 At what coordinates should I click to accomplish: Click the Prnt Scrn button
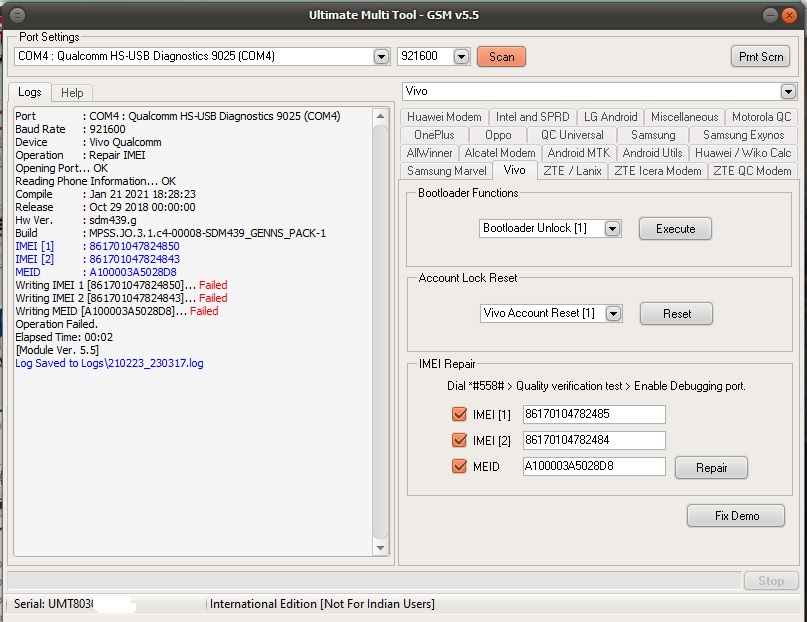[761, 57]
